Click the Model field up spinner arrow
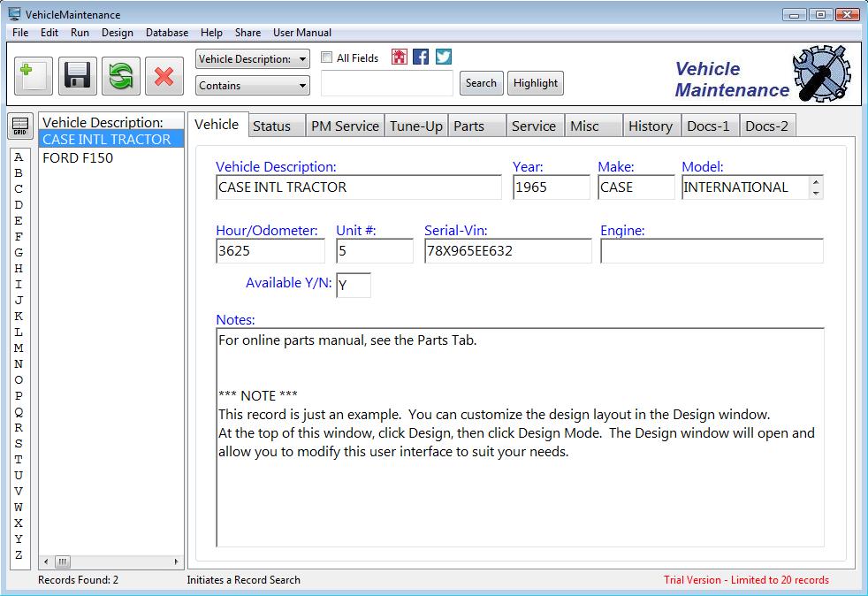 tap(816, 182)
